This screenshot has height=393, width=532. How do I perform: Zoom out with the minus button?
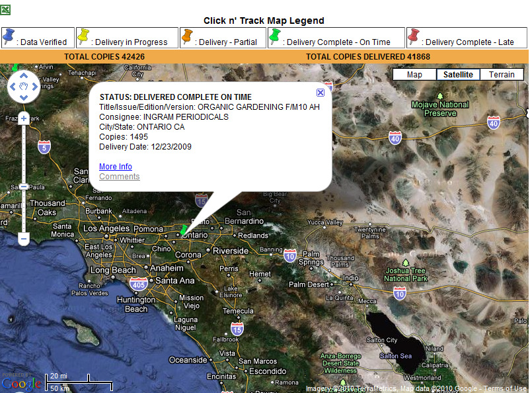pos(24,239)
